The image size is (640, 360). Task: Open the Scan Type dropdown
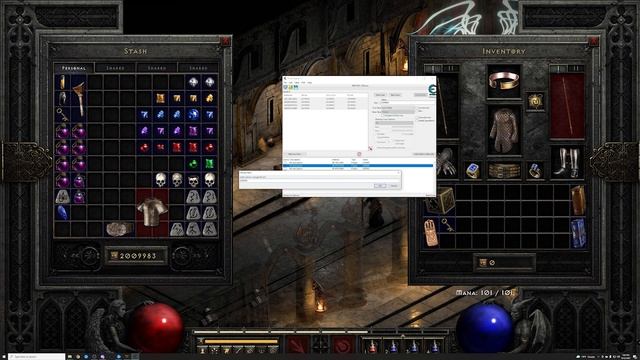click(x=398, y=108)
